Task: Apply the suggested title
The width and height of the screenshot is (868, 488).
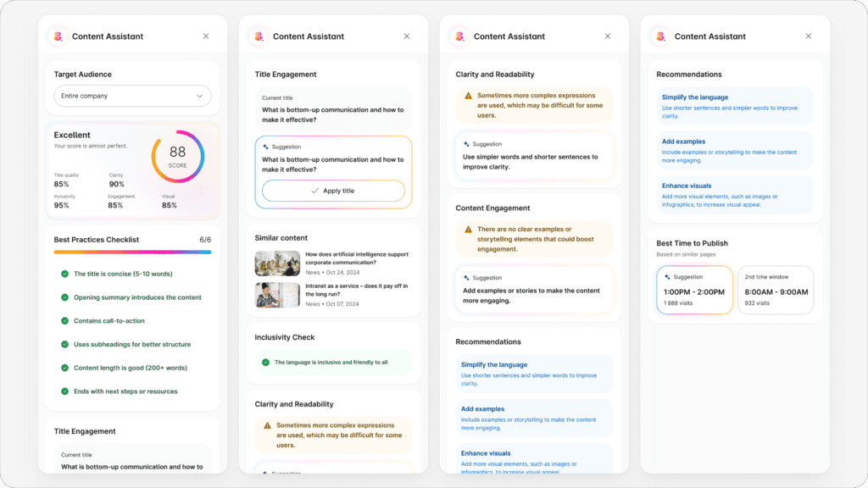Action: pyautogui.click(x=333, y=191)
